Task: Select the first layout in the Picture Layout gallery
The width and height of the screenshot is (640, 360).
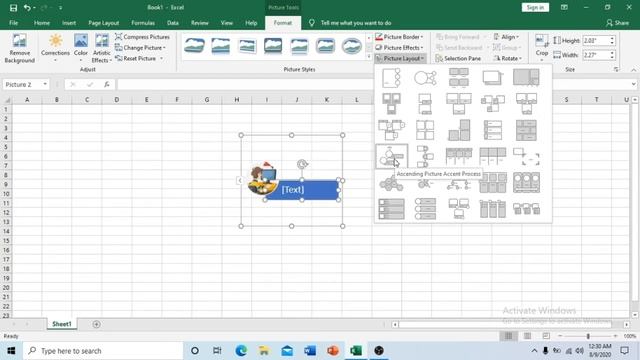Action: (391, 78)
